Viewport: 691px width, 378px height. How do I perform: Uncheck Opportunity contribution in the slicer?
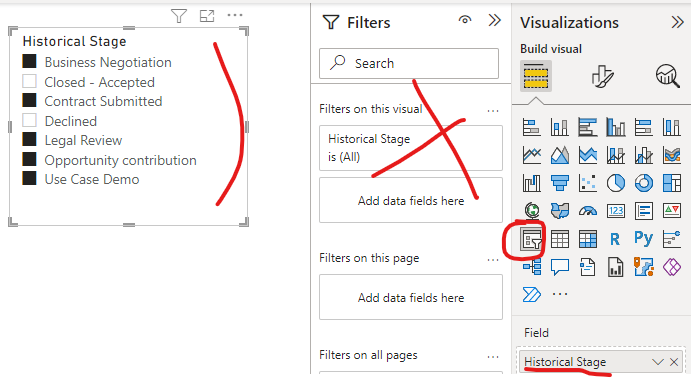(30, 159)
